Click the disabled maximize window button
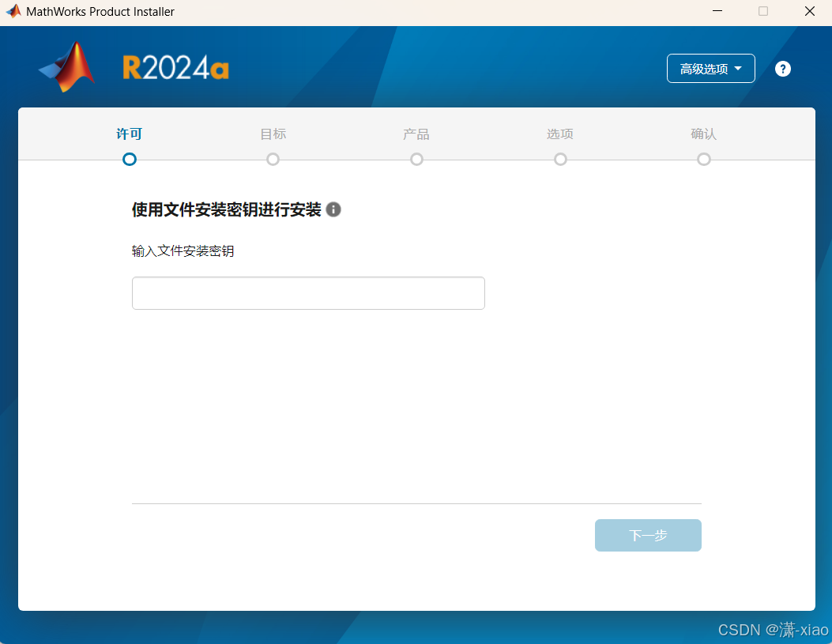Viewport: 832px width, 644px height. coord(763,11)
